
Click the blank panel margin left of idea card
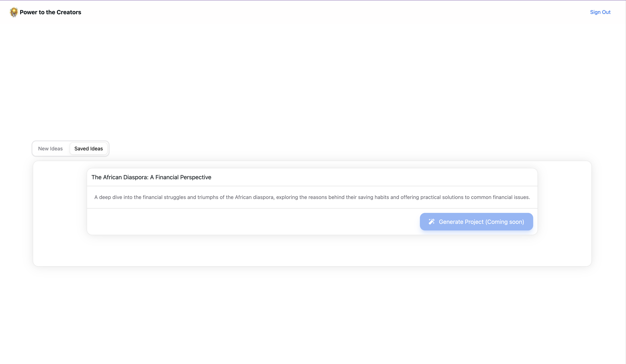[x=60, y=201]
